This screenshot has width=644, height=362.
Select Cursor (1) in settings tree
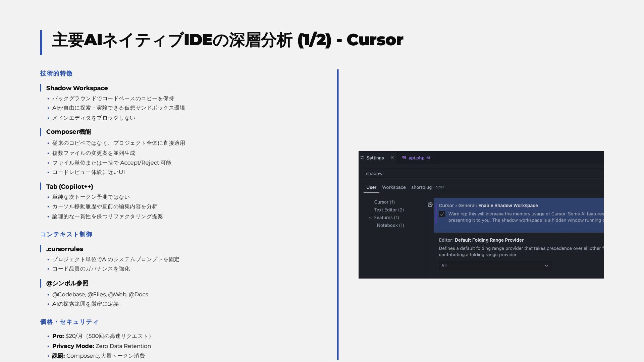pyautogui.click(x=384, y=202)
